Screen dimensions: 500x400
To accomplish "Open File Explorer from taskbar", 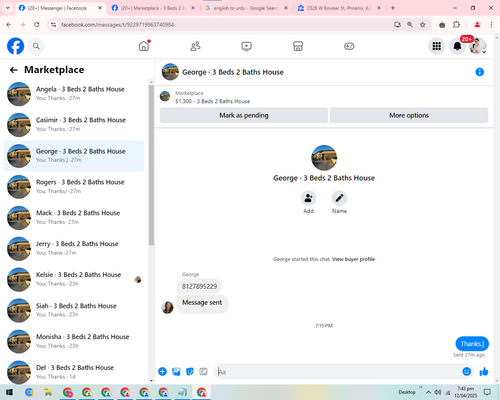I will [x=48, y=392].
